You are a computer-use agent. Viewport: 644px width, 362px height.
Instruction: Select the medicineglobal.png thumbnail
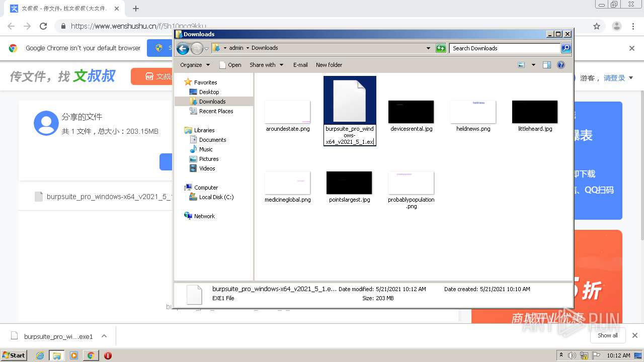[287, 183]
